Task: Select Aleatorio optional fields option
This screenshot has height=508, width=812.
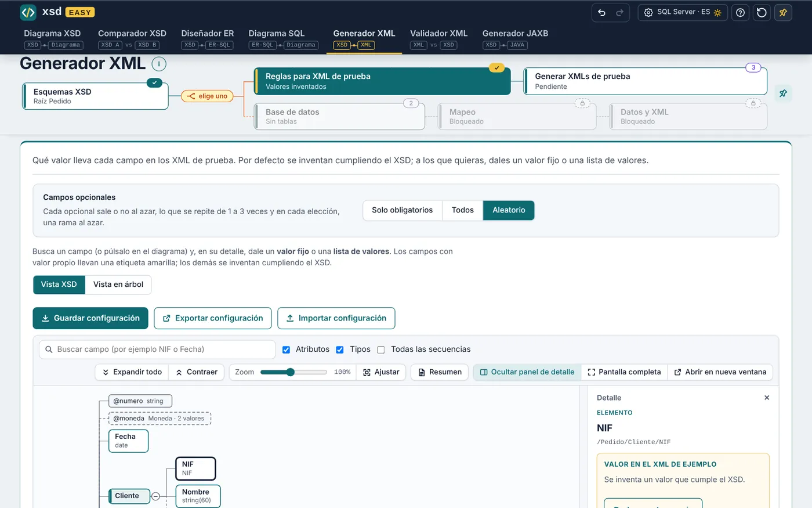Action: (509, 210)
